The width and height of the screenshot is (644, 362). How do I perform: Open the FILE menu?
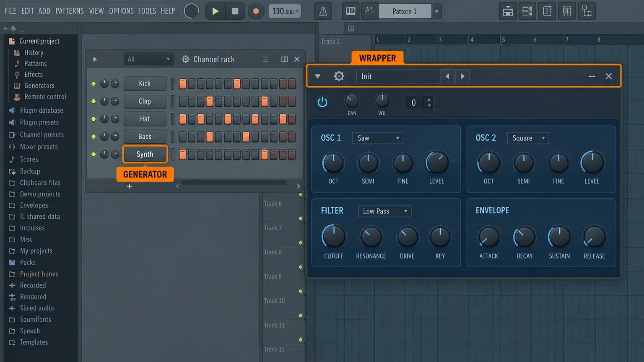(x=10, y=11)
